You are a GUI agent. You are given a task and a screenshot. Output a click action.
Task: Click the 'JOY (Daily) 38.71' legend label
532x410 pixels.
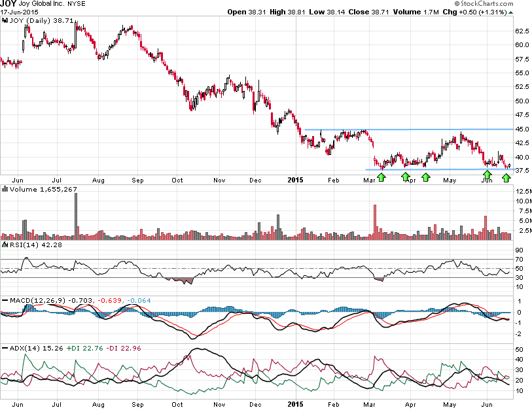pos(41,21)
